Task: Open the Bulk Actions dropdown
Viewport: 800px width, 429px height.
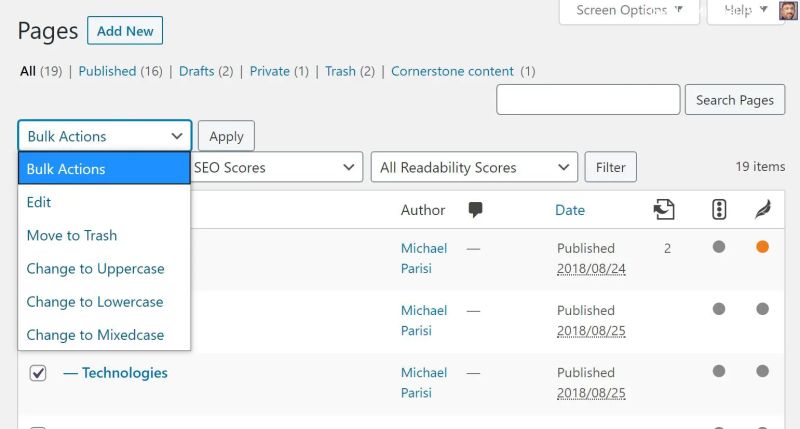Action: pyautogui.click(x=105, y=136)
